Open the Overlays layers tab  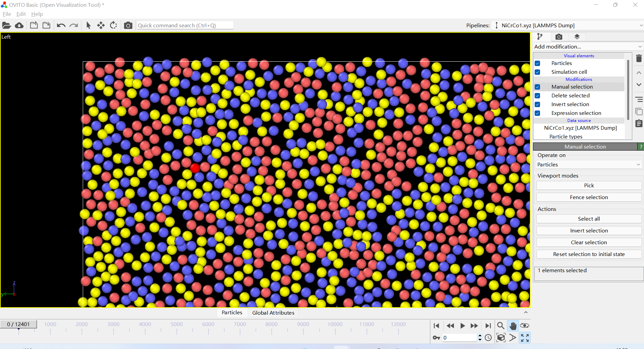pyautogui.click(x=577, y=37)
